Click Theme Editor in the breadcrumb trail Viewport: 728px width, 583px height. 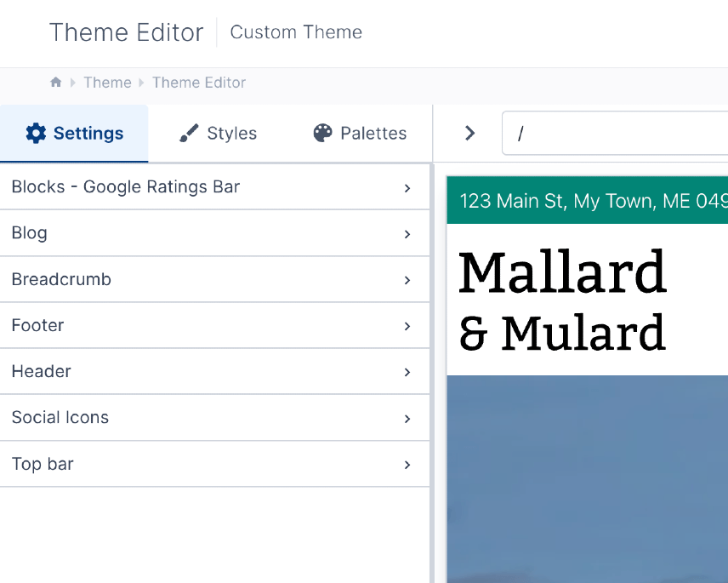tap(198, 82)
